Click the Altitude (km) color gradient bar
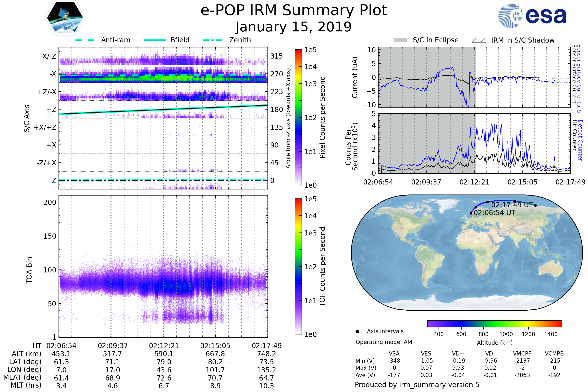 click(495, 324)
